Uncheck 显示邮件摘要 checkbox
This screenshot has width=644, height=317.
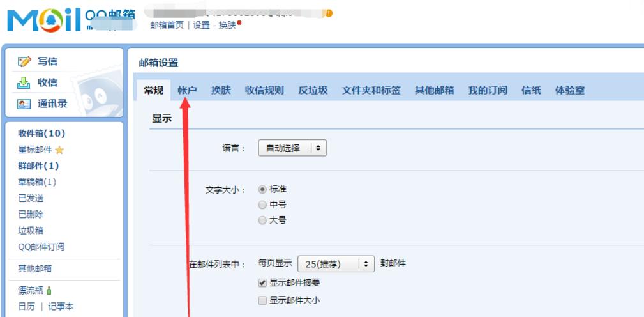pyautogui.click(x=262, y=282)
